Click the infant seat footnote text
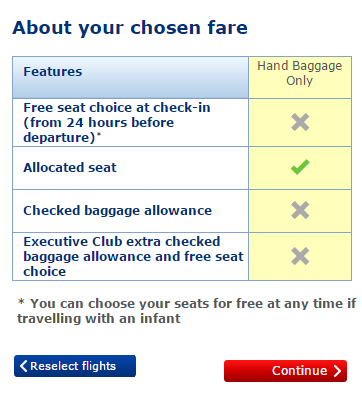The height and width of the screenshot is (397, 362). [187, 311]
